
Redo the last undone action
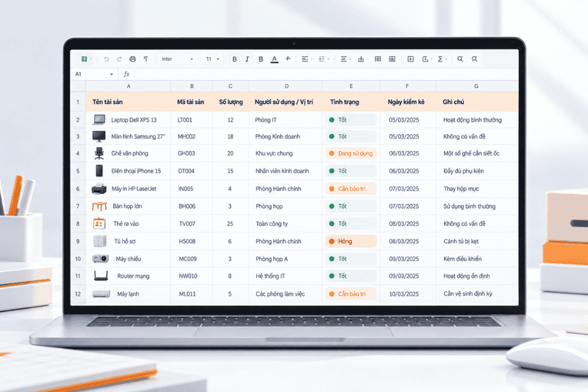[x=120, y=59]
